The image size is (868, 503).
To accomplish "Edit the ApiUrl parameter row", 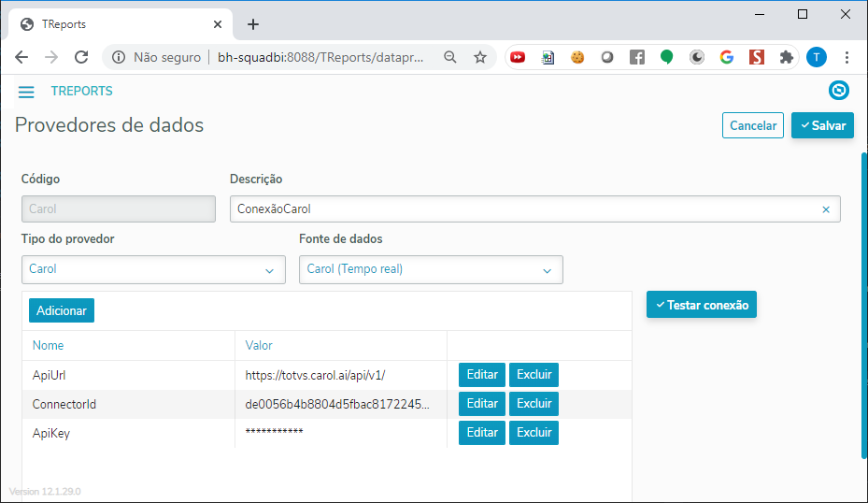I will click(482, 375).
